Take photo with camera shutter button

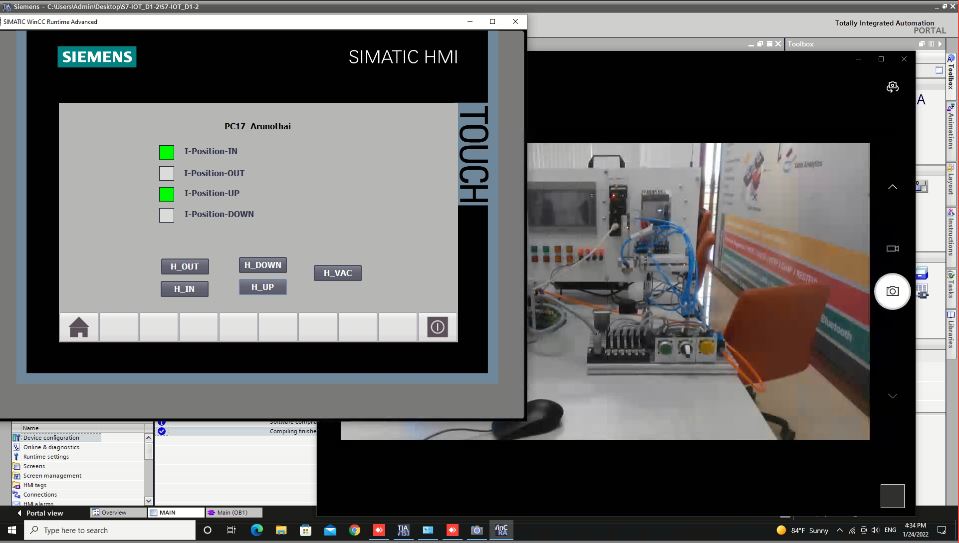pyautogui.click(x=892, y=291)
